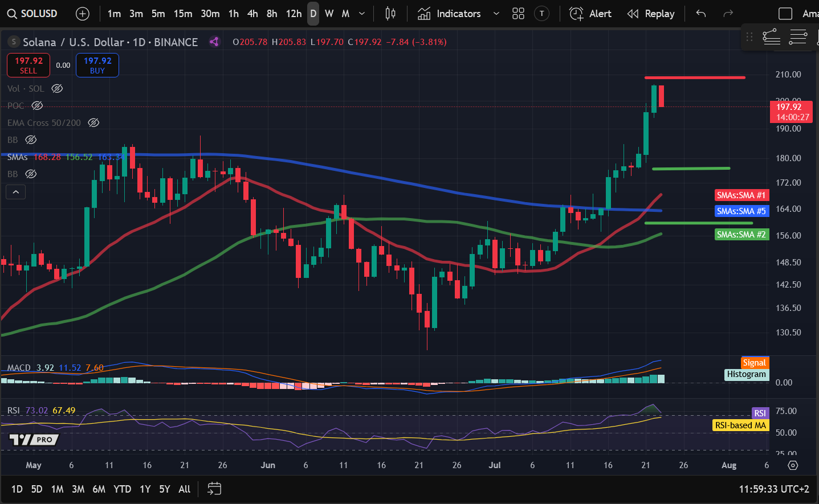Switch to 4h timeframe
819x504 pixels.
pyautogui.click(x=252, y=14)
